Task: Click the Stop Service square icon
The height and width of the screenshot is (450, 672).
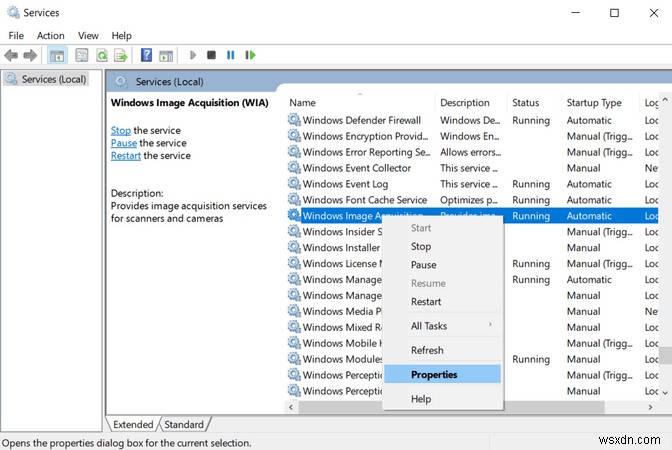Action: pos(211,55)
